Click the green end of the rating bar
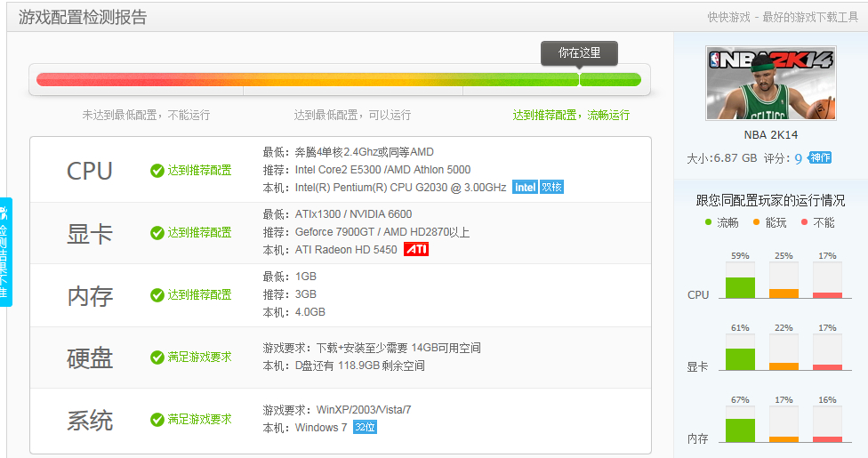The width and height of the screenshot is (868, 458). tap(610, 80)
